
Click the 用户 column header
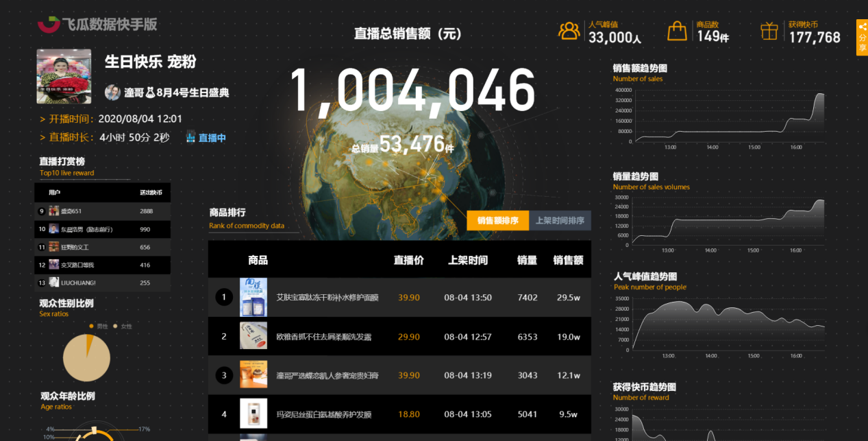(x=54, y=192)
